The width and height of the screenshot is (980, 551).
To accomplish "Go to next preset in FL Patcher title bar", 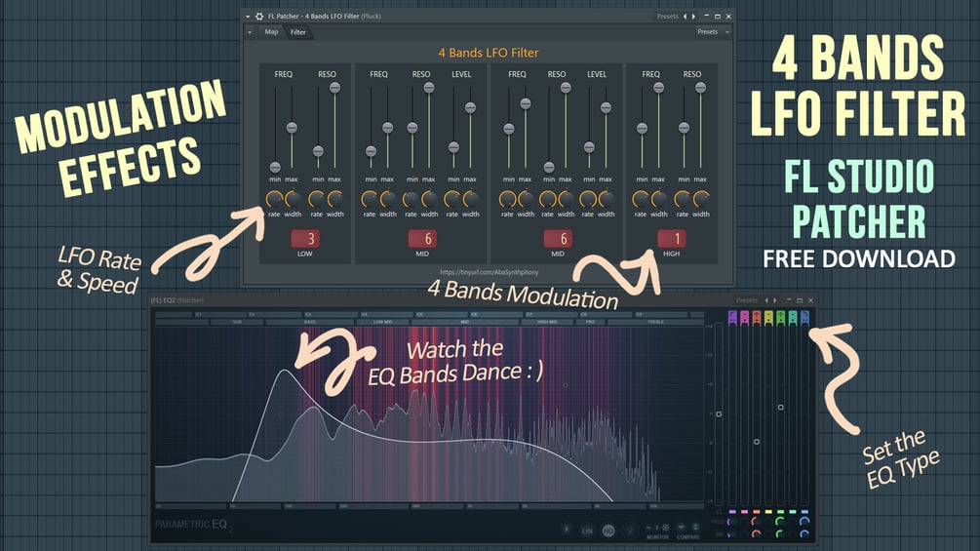I will point(693,17).
